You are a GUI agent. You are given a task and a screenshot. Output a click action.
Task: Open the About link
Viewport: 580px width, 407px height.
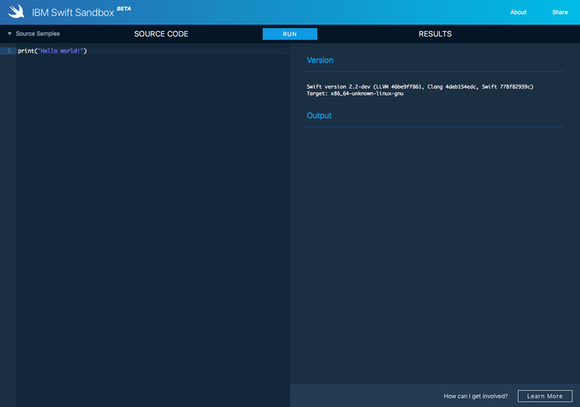click(518, 12)
